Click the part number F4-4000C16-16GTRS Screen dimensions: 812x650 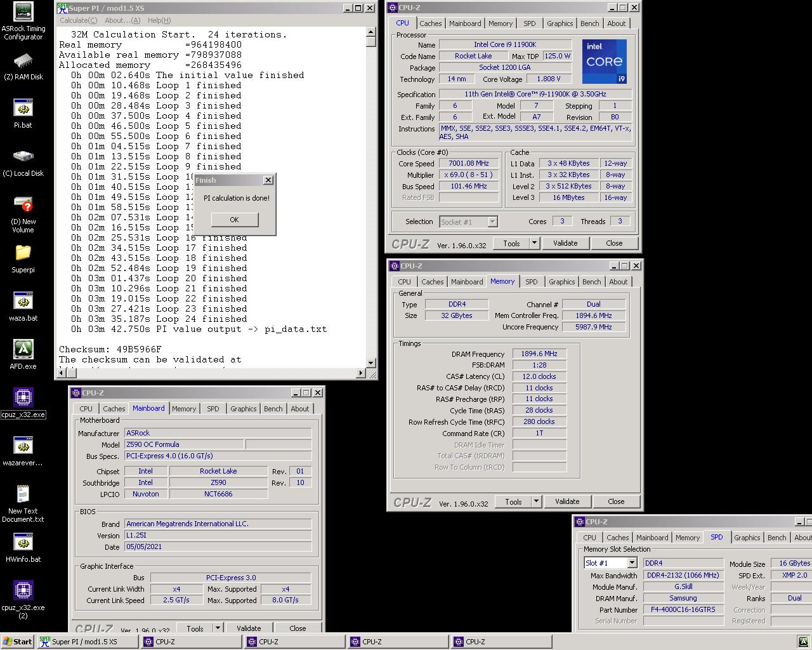[x=683, y=609]
